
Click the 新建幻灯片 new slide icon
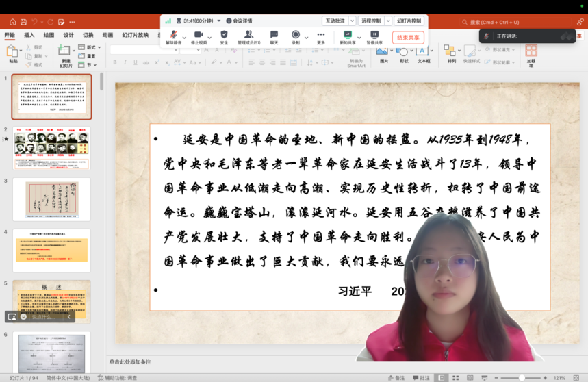coord(65,51)
